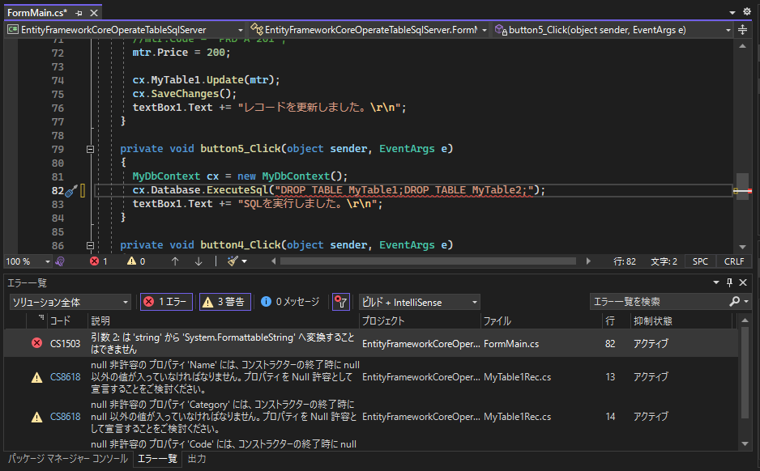Open the CS8618 error code link for line 13
This screenshot has width=760, height=471.
pyautogui.click(x=65, y=377)
